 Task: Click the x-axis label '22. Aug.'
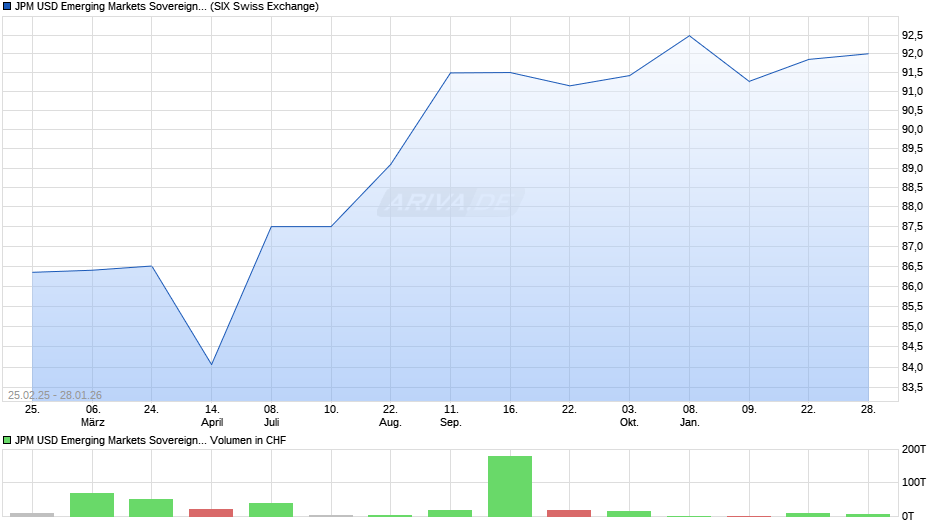click(x=390, y=416)
